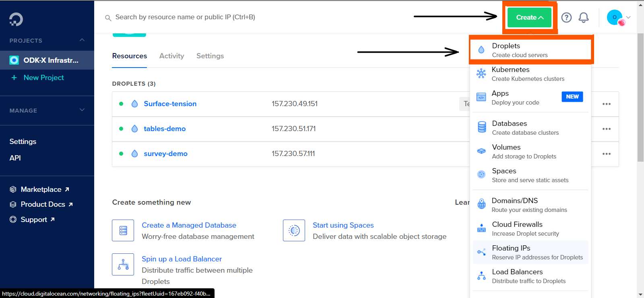
Task: Switch to the Activity tab
Action: coord(172,56)
